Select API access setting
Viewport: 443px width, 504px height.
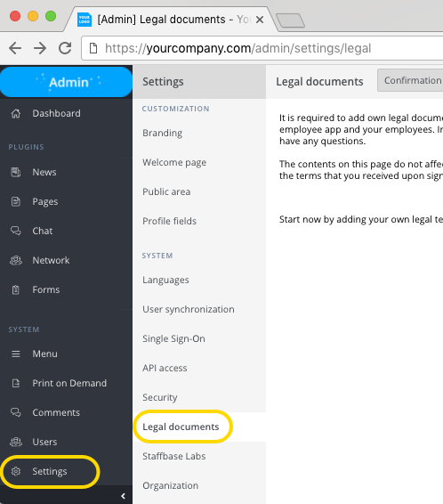click(x=199, y=368)
